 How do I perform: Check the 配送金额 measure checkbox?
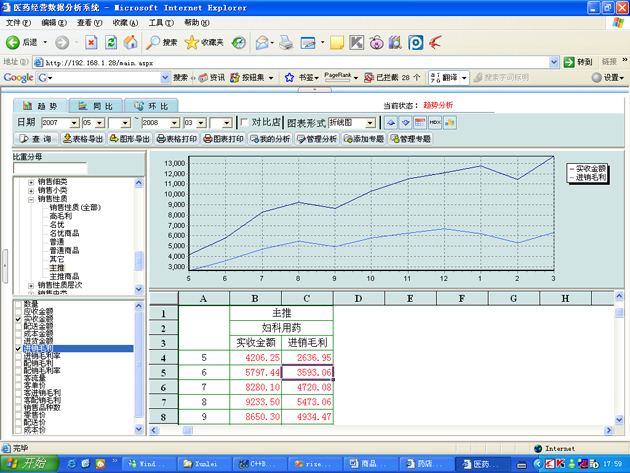tap(18, 326)
